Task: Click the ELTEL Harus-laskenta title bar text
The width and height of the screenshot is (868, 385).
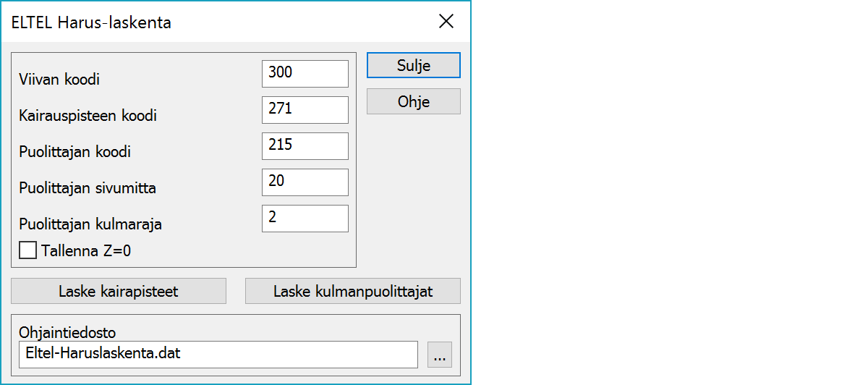Action: [91, 22]
